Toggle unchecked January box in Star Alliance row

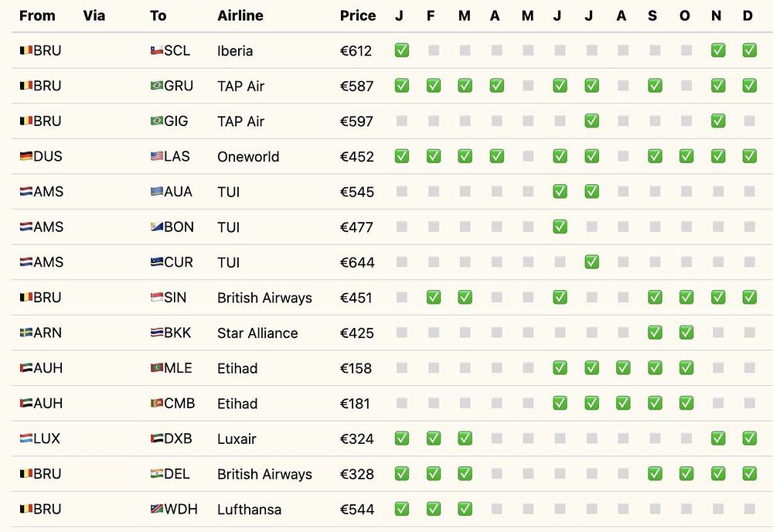(x=401, y=332)
